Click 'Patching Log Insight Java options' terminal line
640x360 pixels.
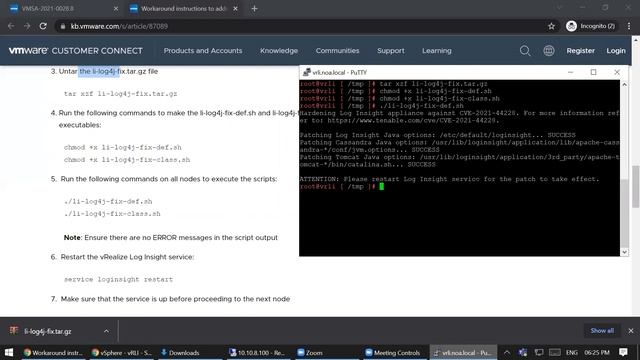click(438, 135)
